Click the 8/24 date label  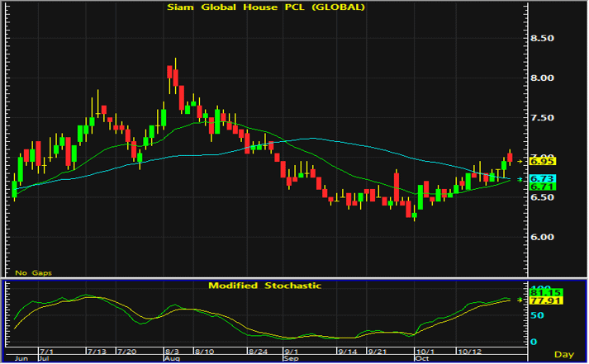pos(258,352)
